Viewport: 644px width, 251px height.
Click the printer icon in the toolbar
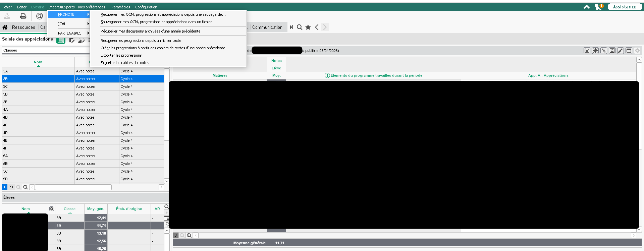23,16
